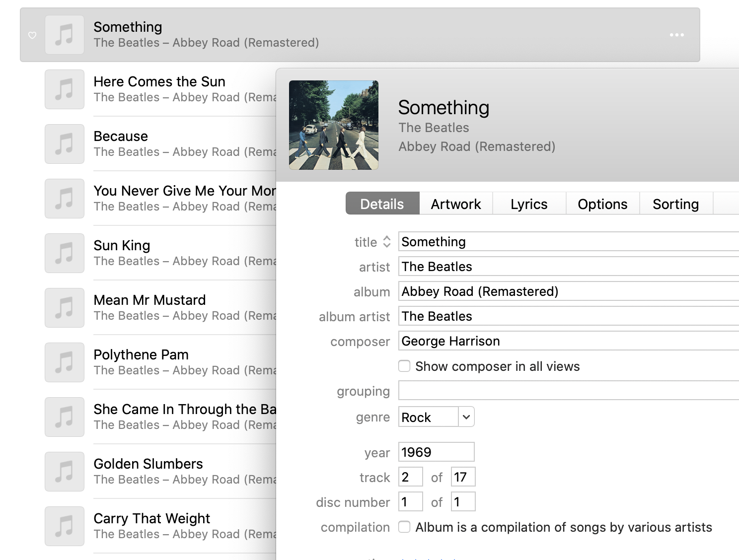Click the artist input field
Viewport: 739px width, 560px height.
(x=569, y=267)
